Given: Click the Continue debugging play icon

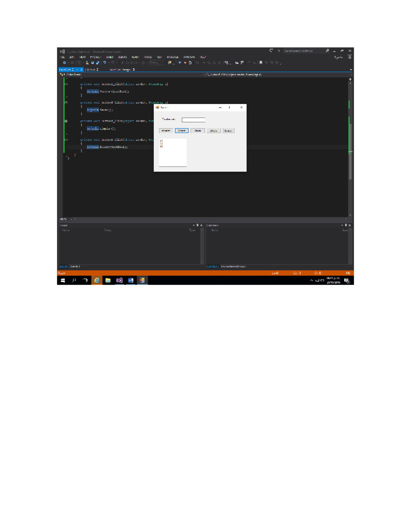Looking at the screenshot, I should [122, 62].
